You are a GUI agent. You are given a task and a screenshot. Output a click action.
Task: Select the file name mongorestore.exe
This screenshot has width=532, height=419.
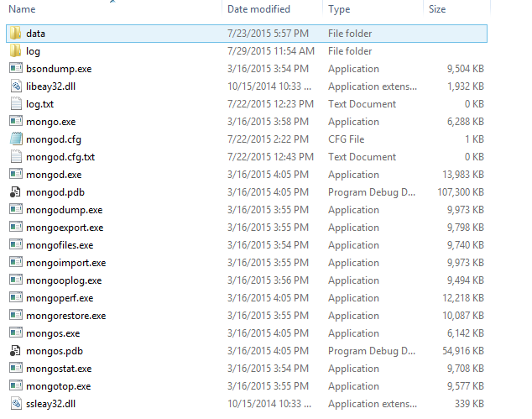65,316
